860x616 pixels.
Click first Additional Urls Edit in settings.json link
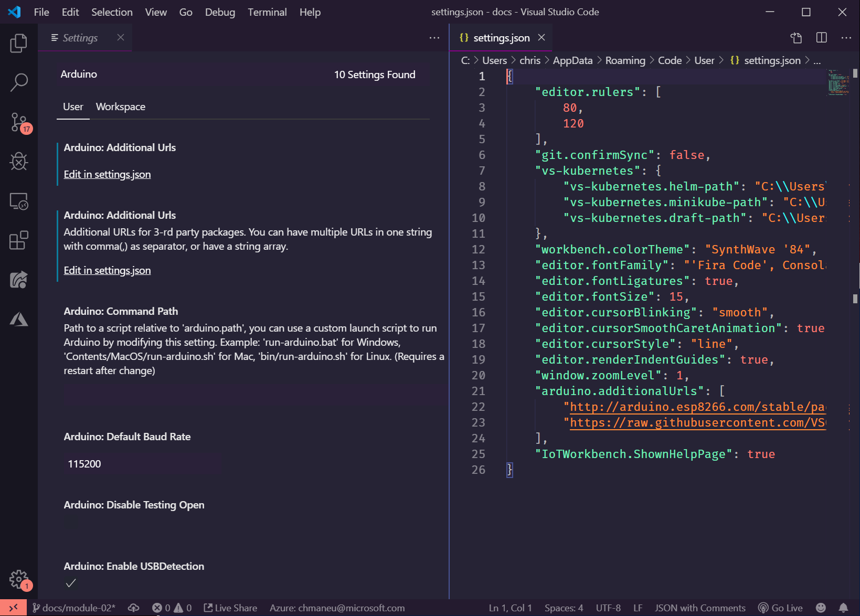(x=107, y=174)
